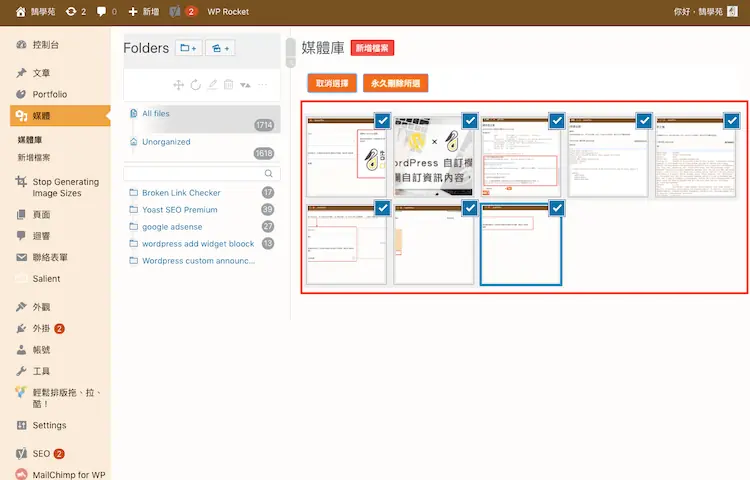Open 新增檔案 submenu link in sidebar
Image resolution: width=750 pixels, height=480 pixels.
(34, 157)
